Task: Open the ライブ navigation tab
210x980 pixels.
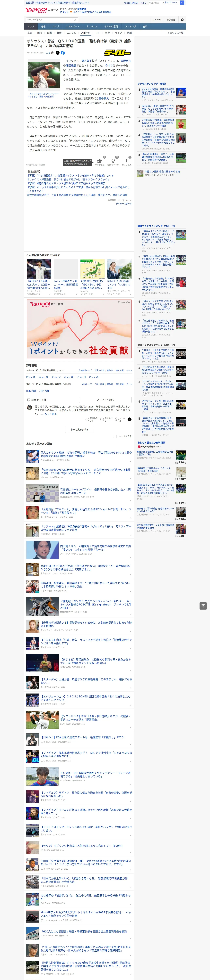Action: 56,27
